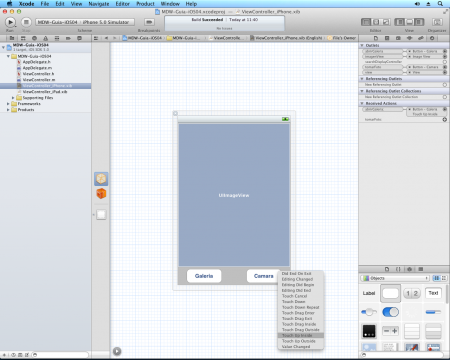Click the Camara button on canvas

click(263, 276)
